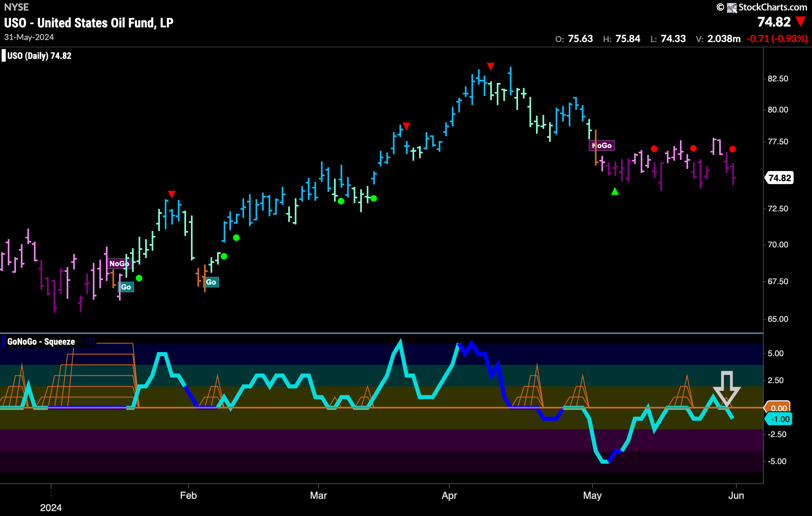Click the first red dot in mid-May
Image resolution: width=812 pixels, height=516 pixels.
654,149
